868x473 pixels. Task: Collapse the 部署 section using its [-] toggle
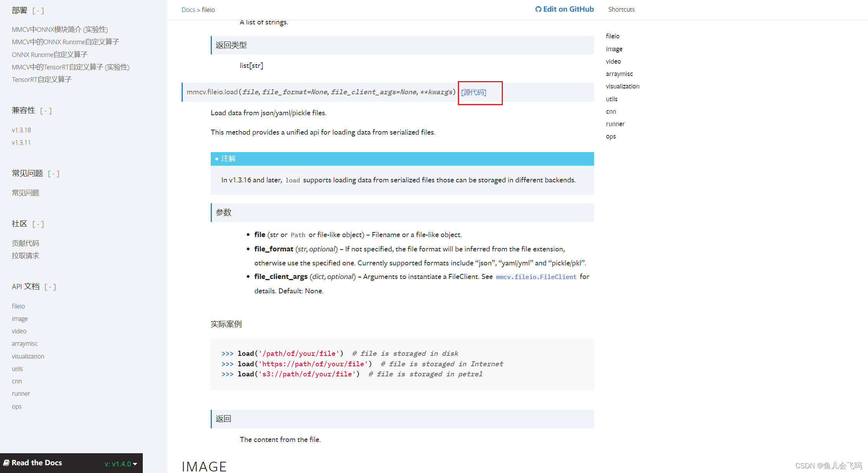click(x=38, y=11)
